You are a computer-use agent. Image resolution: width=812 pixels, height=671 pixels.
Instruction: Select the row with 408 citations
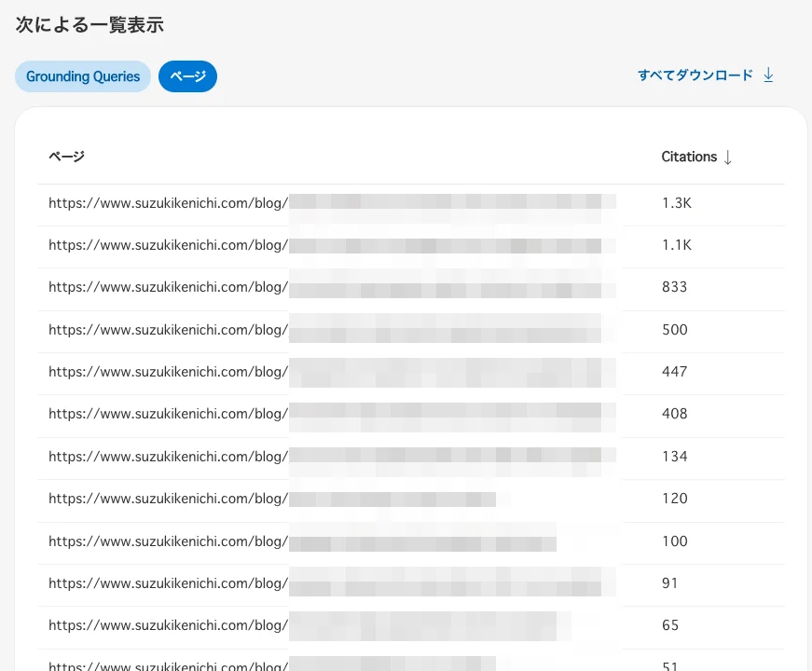168,414
